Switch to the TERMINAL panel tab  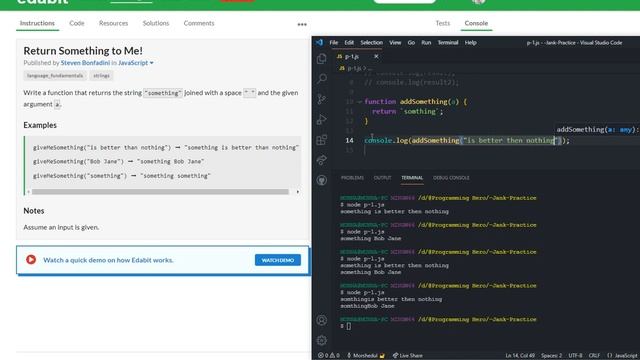pos(412,178)
